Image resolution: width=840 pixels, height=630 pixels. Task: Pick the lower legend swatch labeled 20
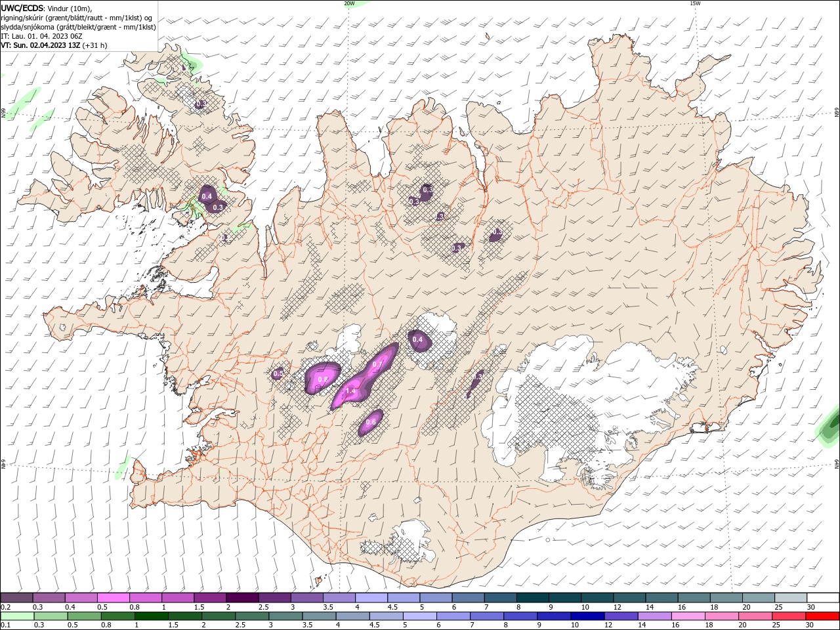(x=756, y=616)
